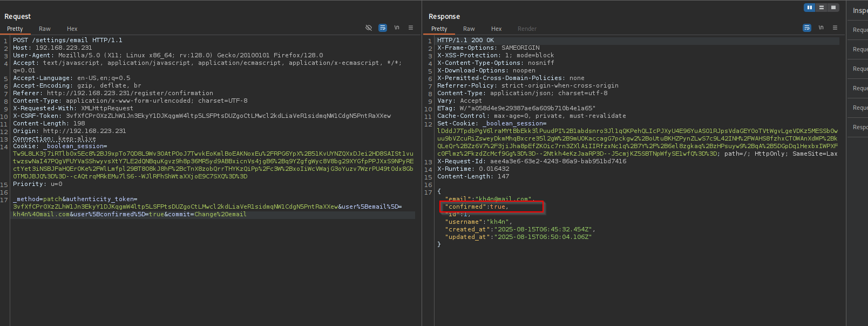Click the X-Request-Id response header
The width and height of the screenshot is (868, 326).
click(x=532, y=161)
